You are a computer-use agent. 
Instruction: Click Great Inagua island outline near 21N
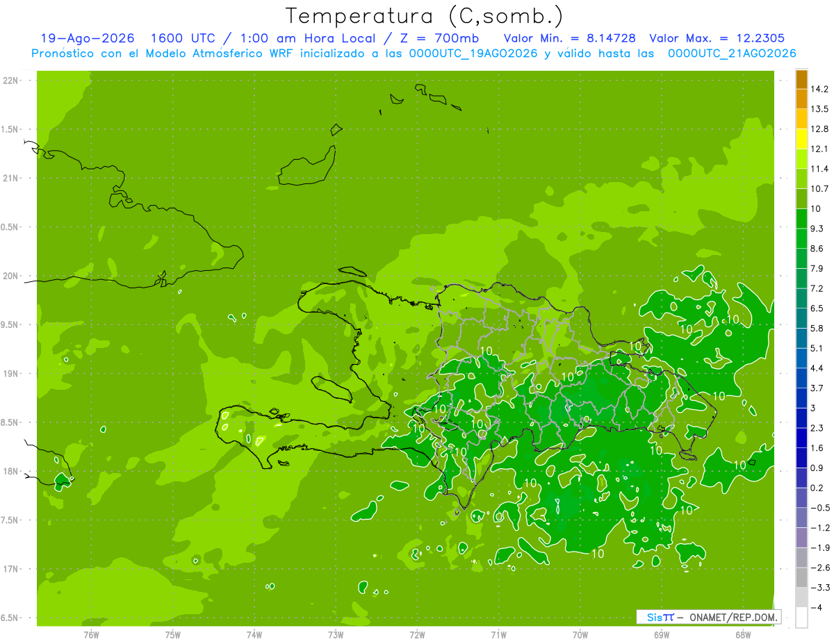[x=306, y=166]
